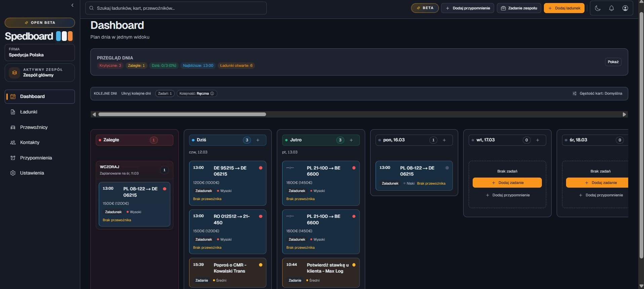This screenshot has width=644, height=289.
Task: Open the Kolejność: Ręczna option
Action: [197, 93]
